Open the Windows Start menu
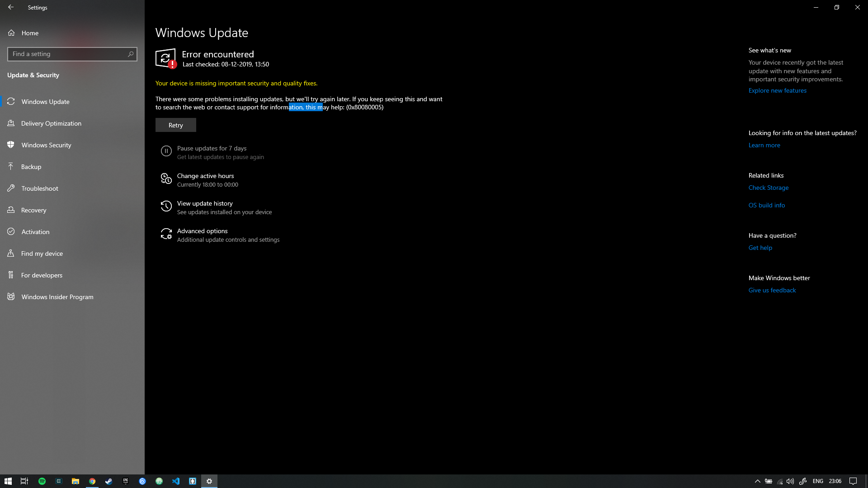868x488 pixels. point(8,481)
